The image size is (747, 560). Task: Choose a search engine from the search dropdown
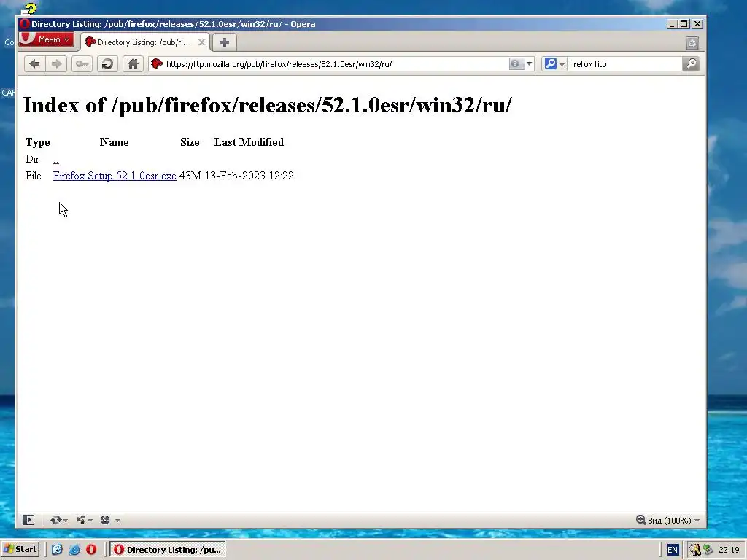(554, 64)
